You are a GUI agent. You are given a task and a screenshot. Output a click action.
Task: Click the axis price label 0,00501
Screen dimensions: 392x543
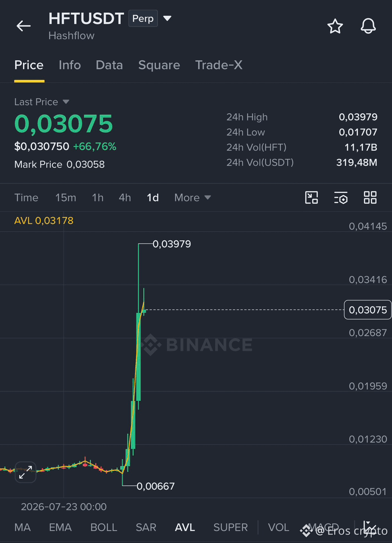click(x=368, y=492)
